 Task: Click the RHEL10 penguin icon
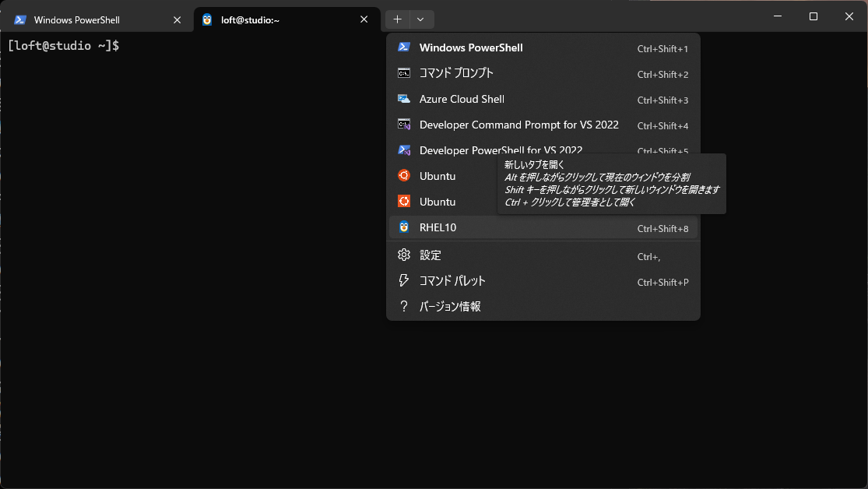click(x=404, y=227)
